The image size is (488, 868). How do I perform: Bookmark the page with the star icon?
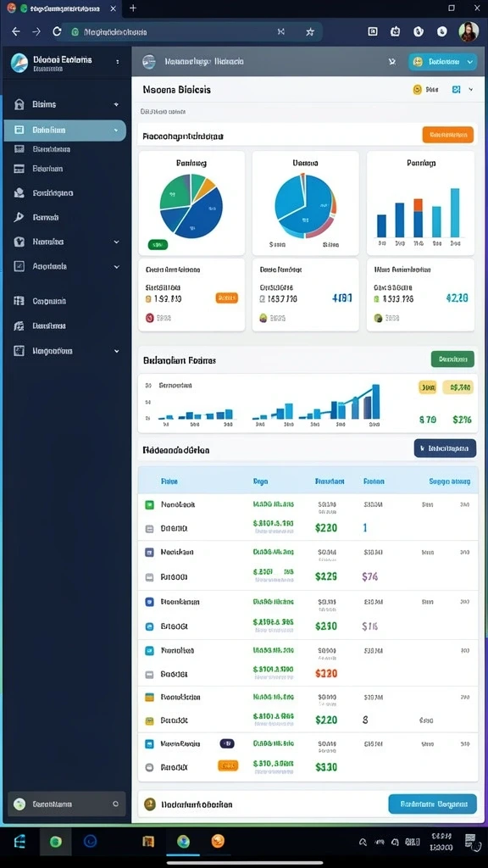tap(310, 31)
